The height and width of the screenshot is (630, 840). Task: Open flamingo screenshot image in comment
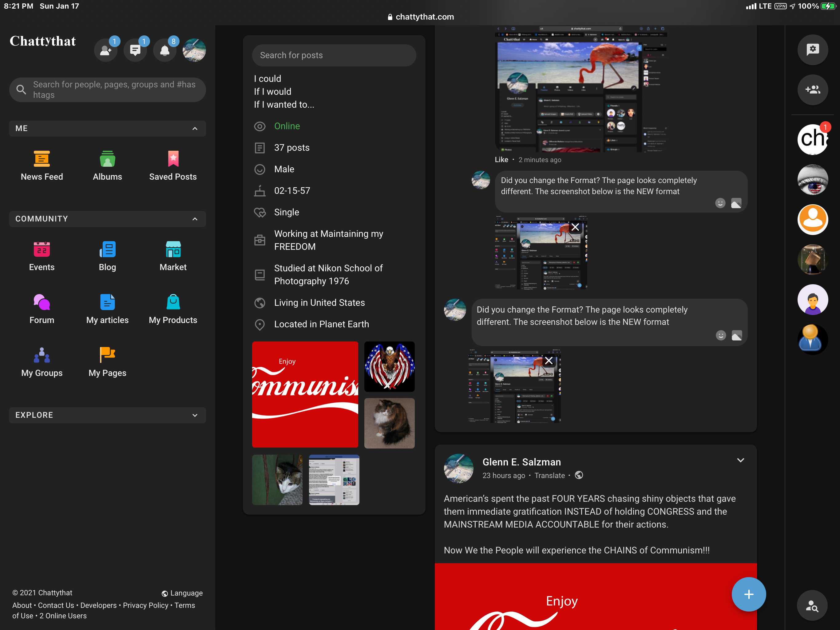(x=581, y=89)
